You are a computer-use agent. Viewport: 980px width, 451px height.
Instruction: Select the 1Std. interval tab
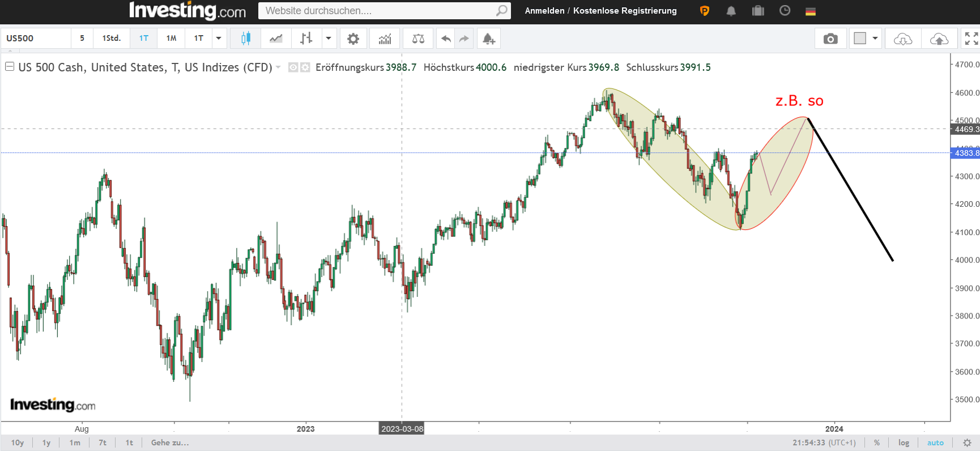tap(112, 39)
